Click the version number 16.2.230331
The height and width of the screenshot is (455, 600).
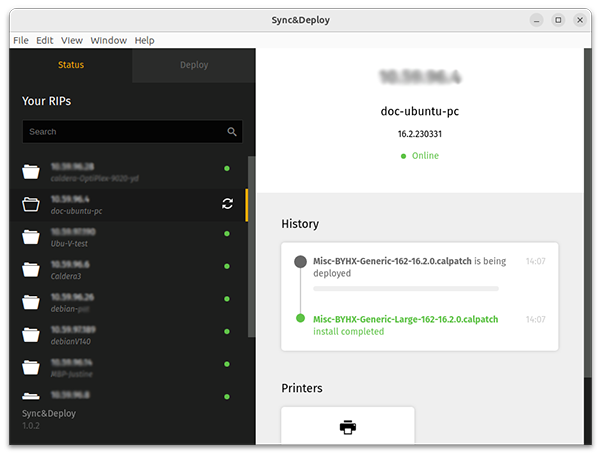tap(420, 134)
